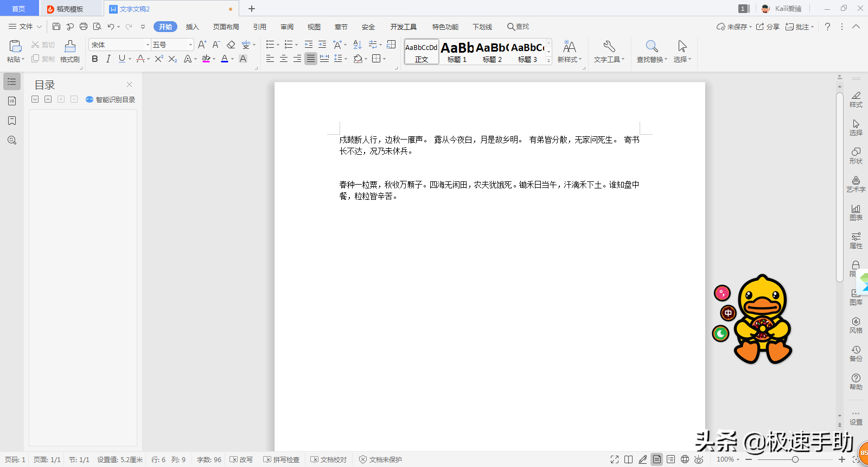Toggle italic formatting

coord(108,59)
